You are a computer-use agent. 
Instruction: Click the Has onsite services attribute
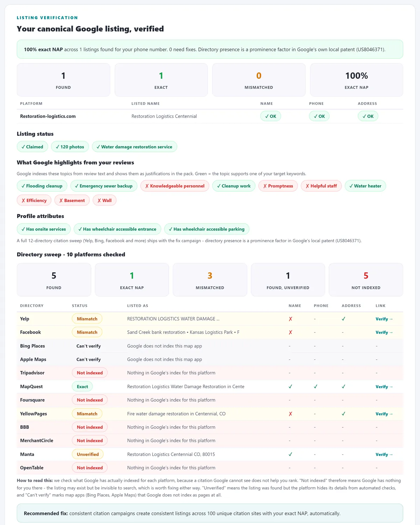pos(44,229)
